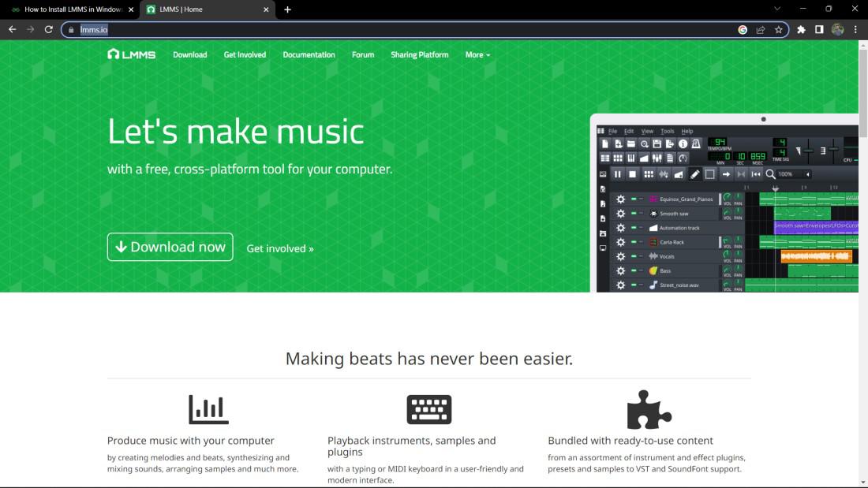The image size is (868, 488).
Task: Click the Get involved link
Action: click(280, 248)
